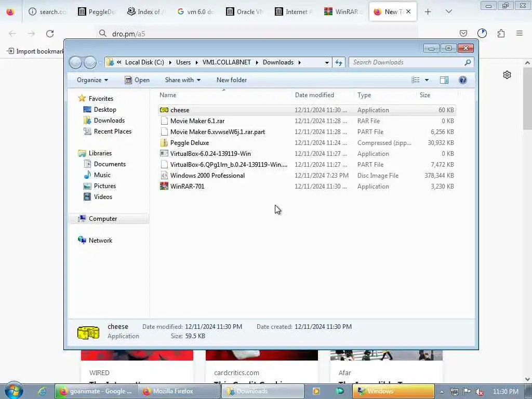
Task: Click the refresh button beside the address bar
Action: tap(339, 62)
